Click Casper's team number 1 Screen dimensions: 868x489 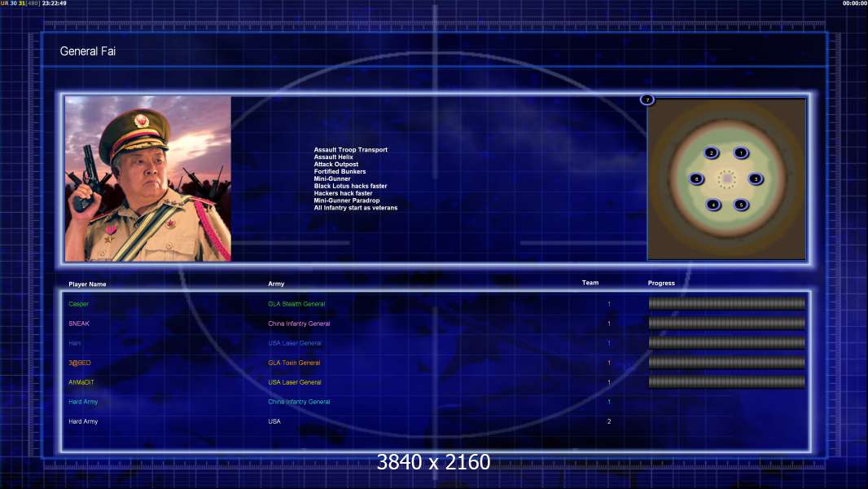coord(609,304)
